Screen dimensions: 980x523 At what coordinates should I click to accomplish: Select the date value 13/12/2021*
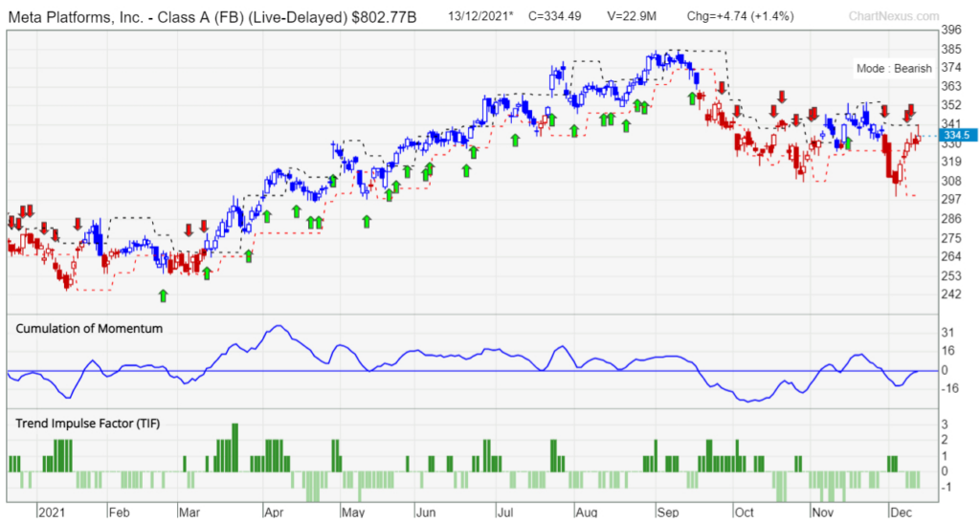(x=480, y=16)
